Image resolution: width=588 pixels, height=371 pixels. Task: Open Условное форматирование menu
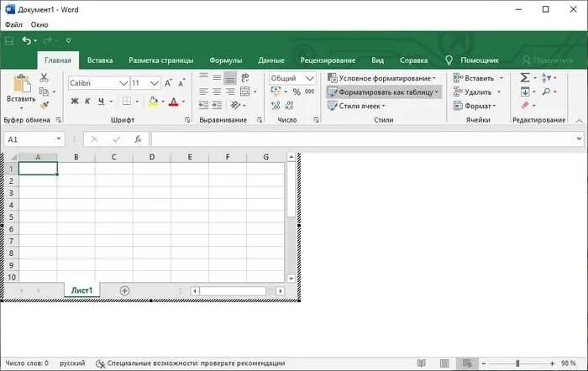[x=381, y=78]
